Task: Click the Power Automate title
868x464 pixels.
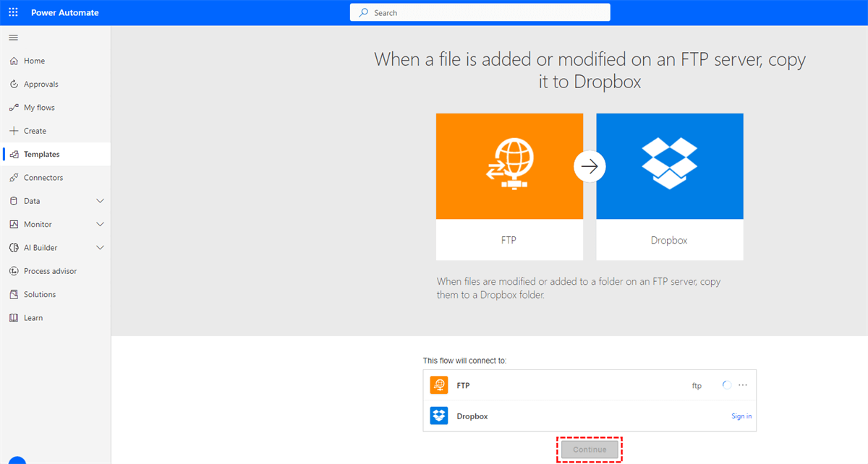Action: [x=65, y=12]
